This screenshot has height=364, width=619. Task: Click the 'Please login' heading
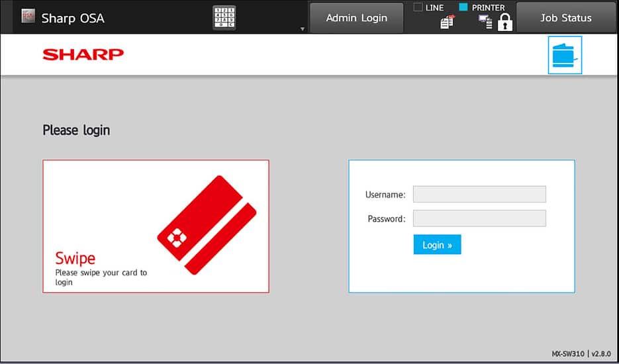point(76,130)
